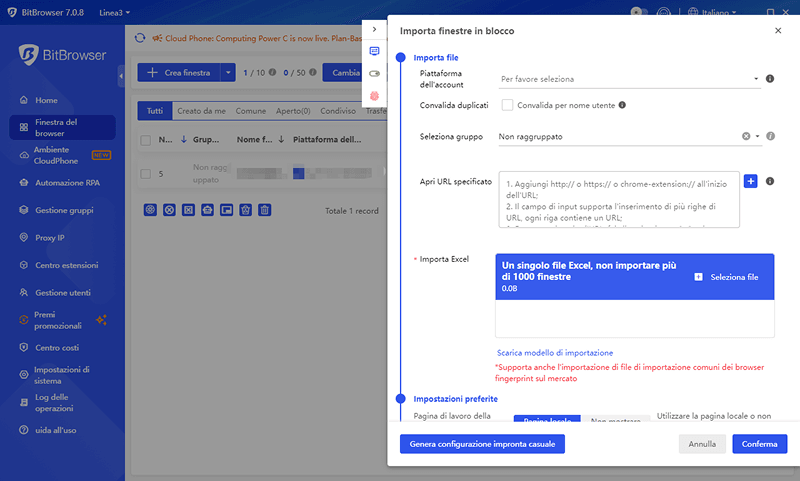
Task: Click Scarica modello di importazione link
Action: coord(554,353)
